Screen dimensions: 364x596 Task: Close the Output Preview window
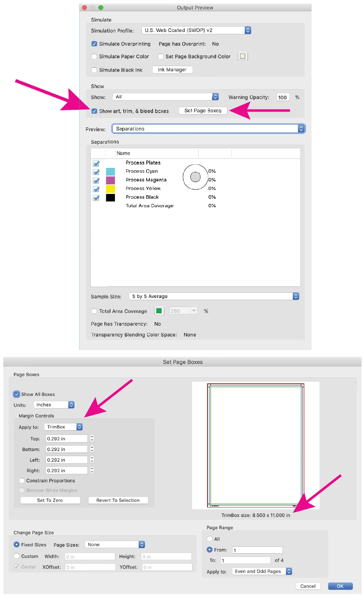tap(85, 7)
